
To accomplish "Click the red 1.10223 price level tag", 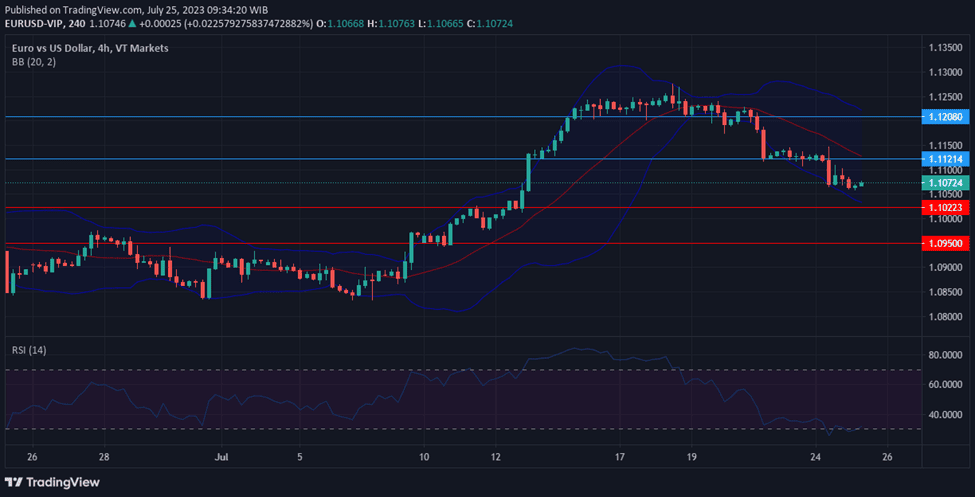I will [945, 207].
